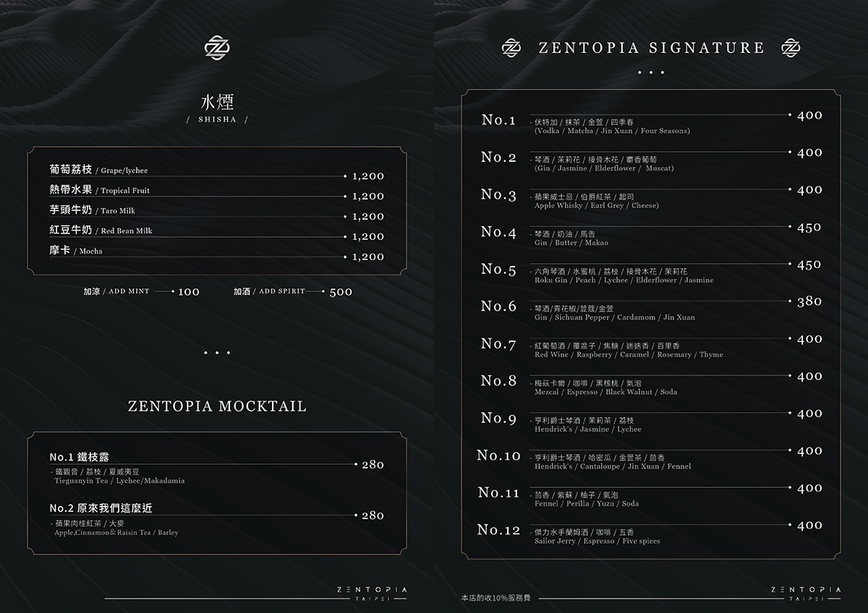Select No.8 Mezcal Espresso cocktail
This screenshot has width=868, height=613.
coord(652,384)
